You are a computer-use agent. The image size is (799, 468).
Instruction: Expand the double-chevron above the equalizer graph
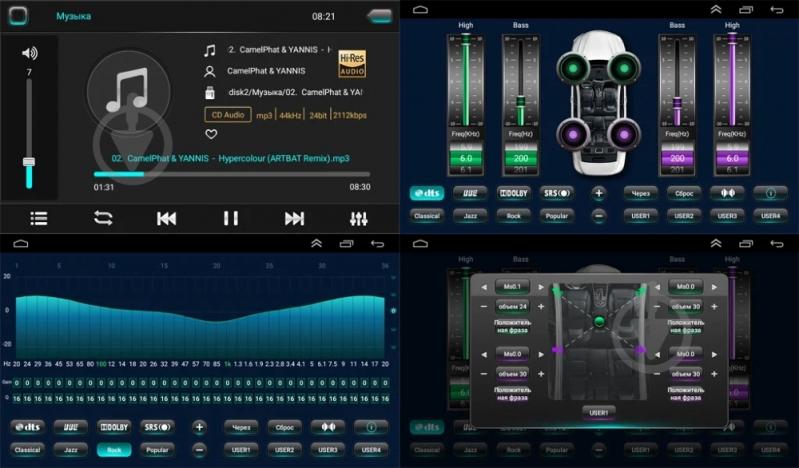pyautogui.click(x=316, y=243)
